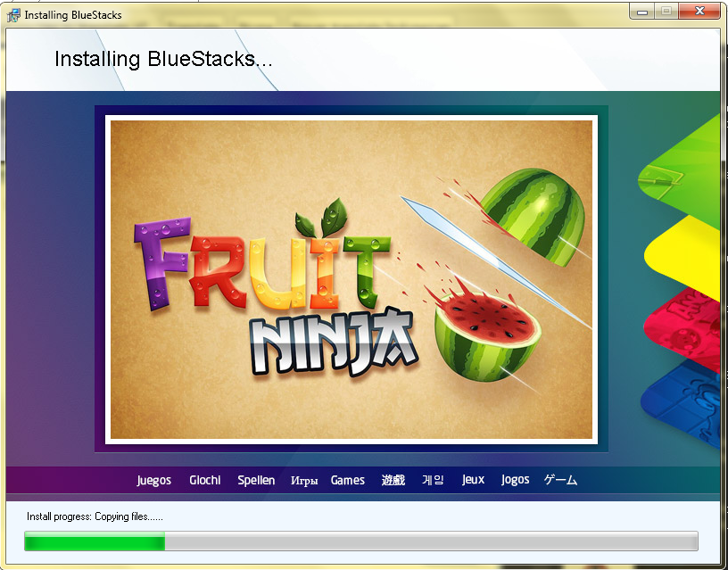
Task: Click the Fruit Ninja promo image
Action: (x=352, y=279)
